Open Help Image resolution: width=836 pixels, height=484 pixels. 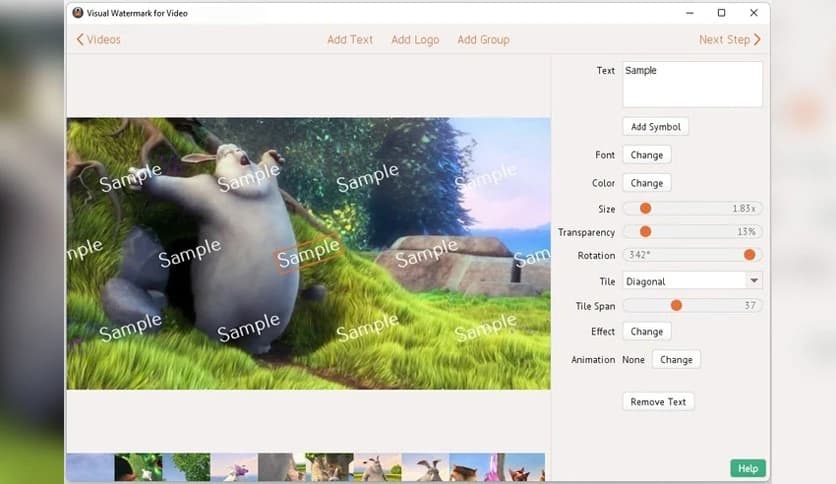747,468
